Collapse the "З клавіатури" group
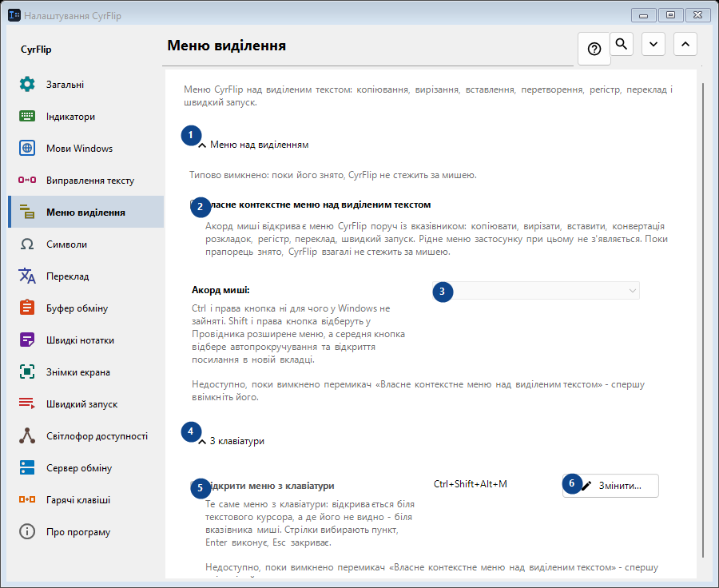The height and width of the screenshot is (588, 719). click(x=232, y=441)
